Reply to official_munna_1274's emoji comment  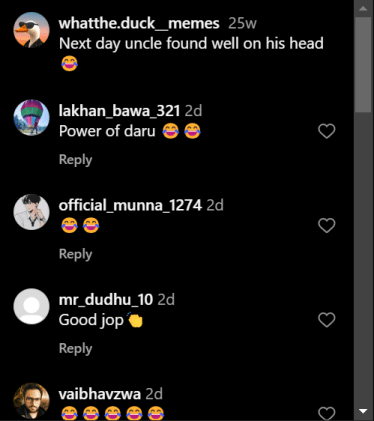tap(75, 254)
